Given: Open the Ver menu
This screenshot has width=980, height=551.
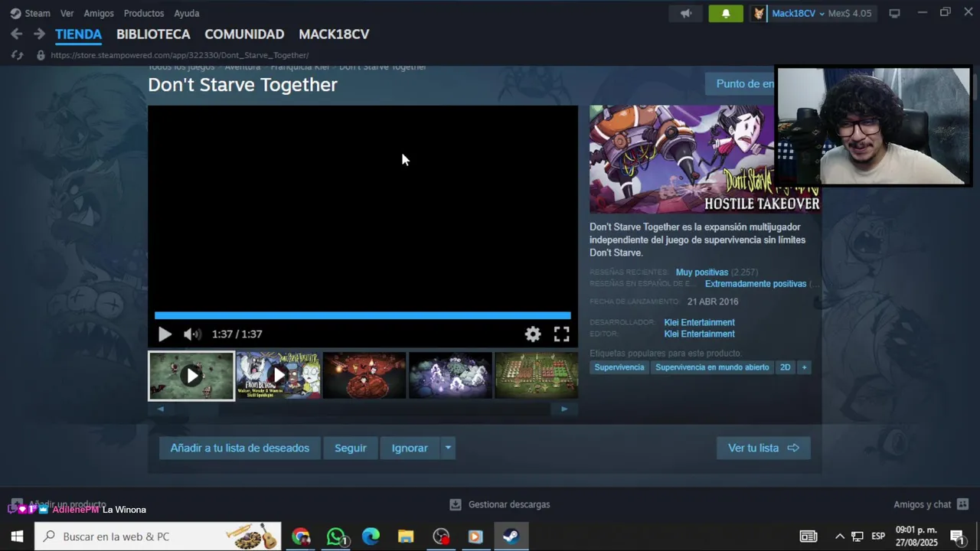Looking at the screenshot, I should 67,13.
